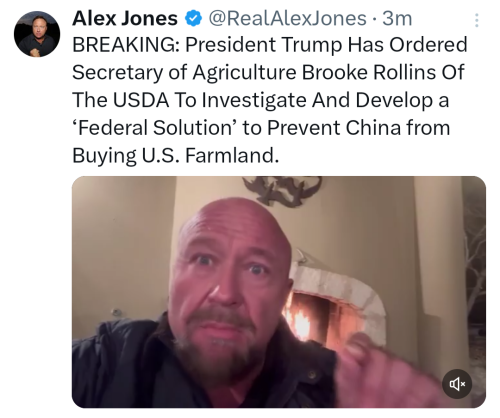Click the word USDA in the post
This screenshot has width=500, height=418.
pos(140,100)
